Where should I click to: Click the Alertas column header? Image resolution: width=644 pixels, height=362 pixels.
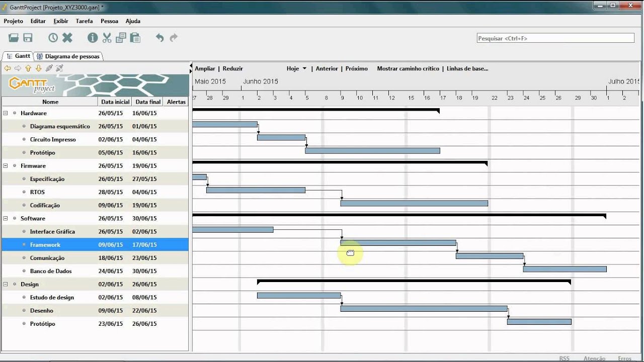pos(176,102)
